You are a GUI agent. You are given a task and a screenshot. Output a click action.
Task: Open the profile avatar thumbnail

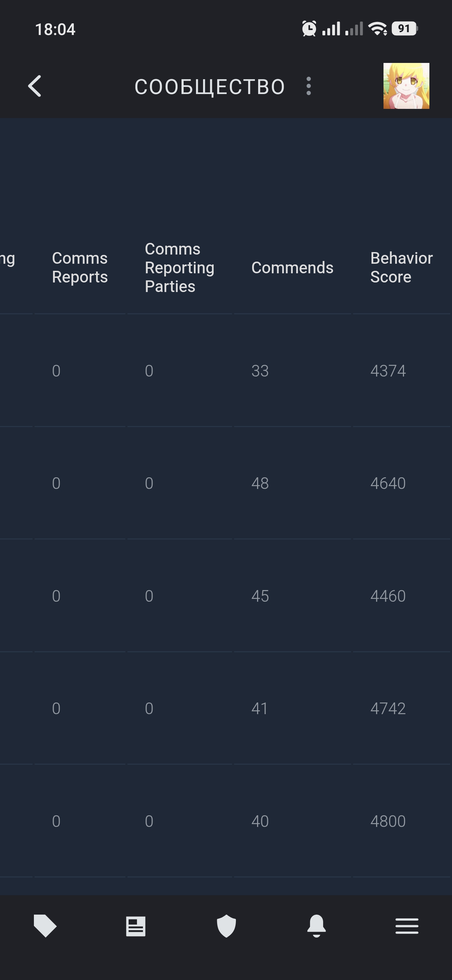(406, 86)
